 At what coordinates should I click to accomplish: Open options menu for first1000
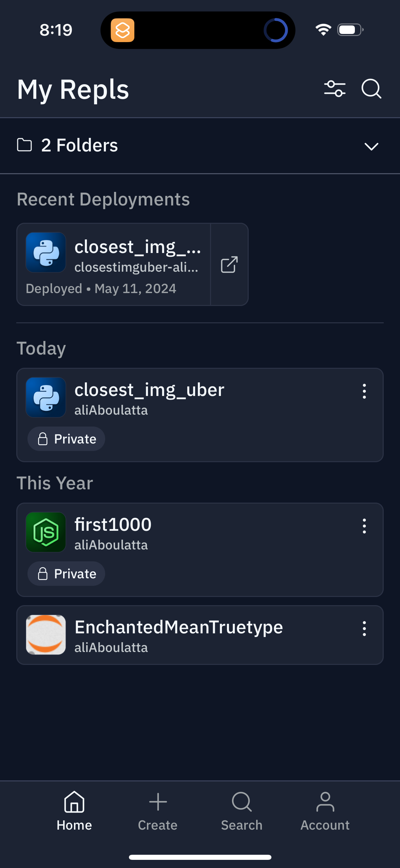pyautogui.click(x=364, y=526)
